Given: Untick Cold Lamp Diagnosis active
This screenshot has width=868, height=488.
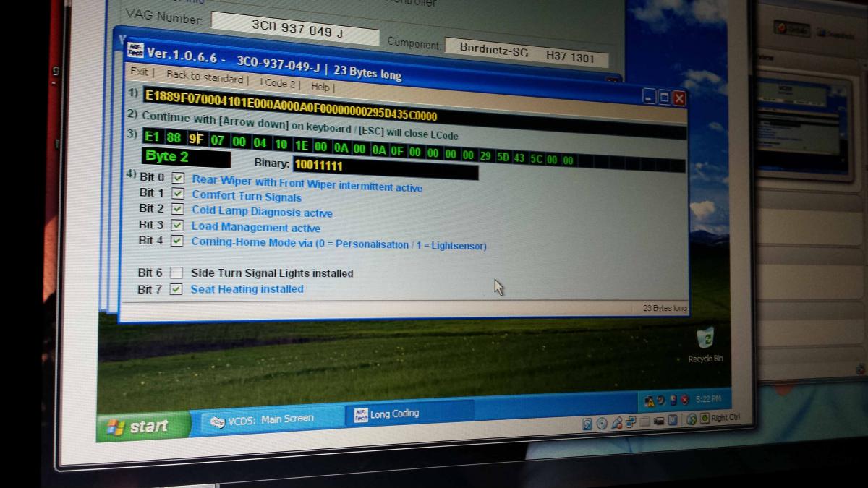Looking at the screenshot, I should point(177,209).
